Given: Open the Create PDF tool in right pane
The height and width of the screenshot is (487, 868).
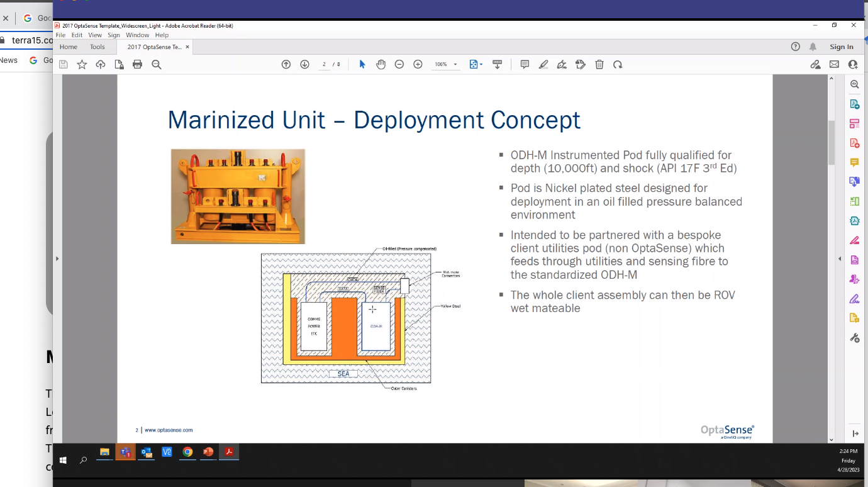Looking at the screenshot, I should point(854,143).
